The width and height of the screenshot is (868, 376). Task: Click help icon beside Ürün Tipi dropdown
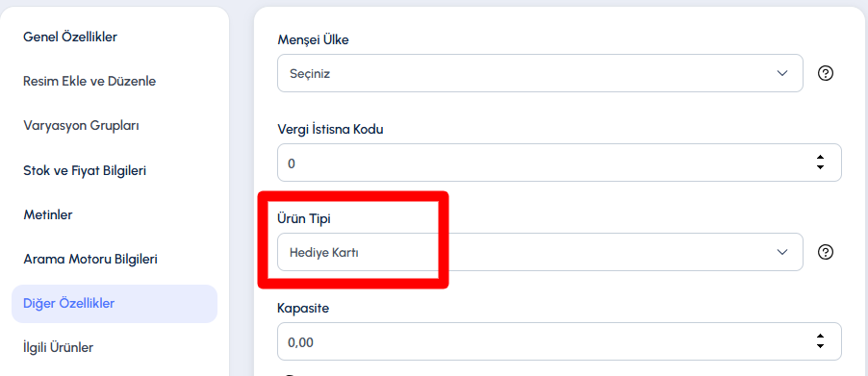pos(826,252)
